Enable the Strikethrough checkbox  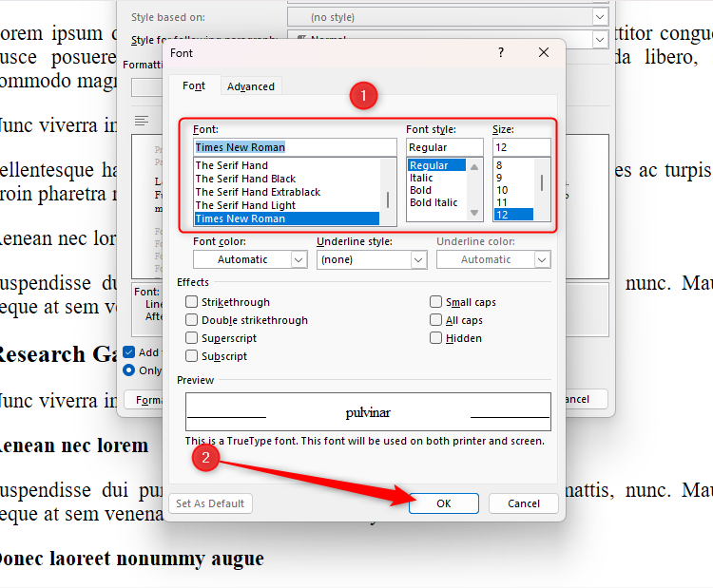coord(191,302)
